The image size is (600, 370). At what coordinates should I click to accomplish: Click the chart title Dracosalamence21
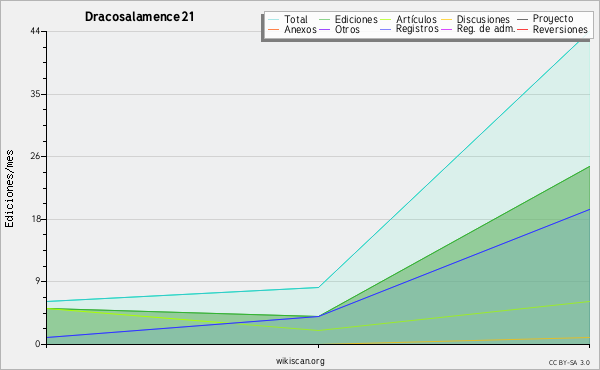[x=140, y=17]
